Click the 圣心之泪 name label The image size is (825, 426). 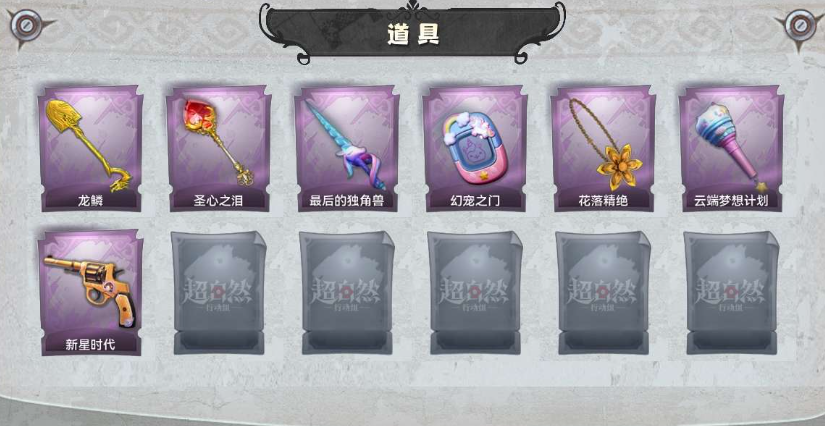click(x=218, y=201)
